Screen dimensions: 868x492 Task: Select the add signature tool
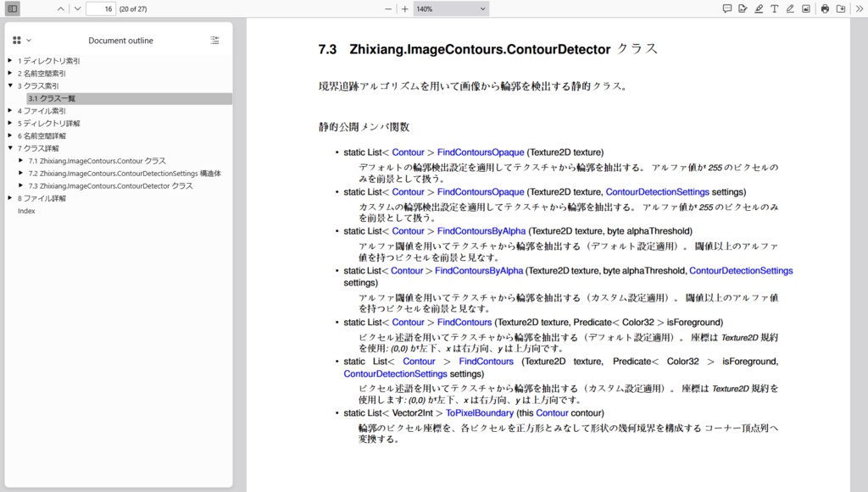pyautogui.click(x=743, y=8)
